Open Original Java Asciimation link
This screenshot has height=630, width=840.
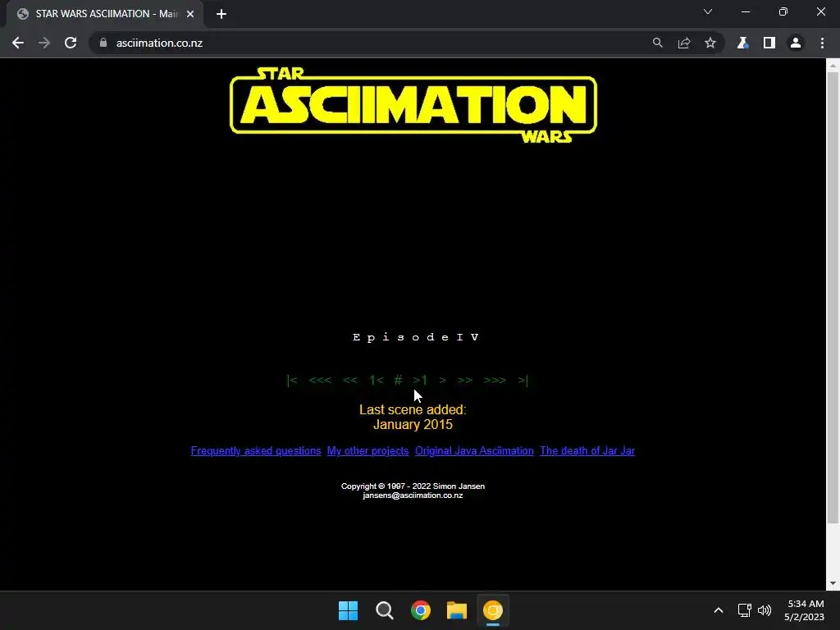(474, 451)
